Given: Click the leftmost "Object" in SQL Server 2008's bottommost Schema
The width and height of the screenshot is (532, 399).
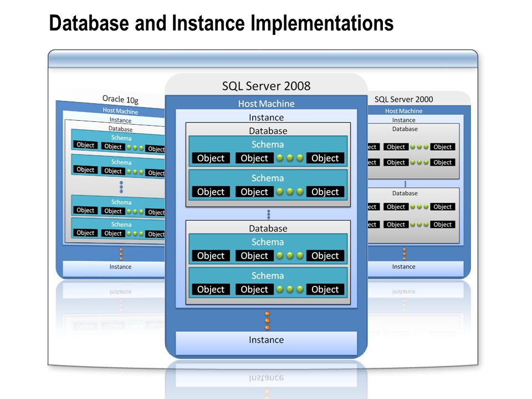Looking at the screenshot, I should (x=211, y=289).
